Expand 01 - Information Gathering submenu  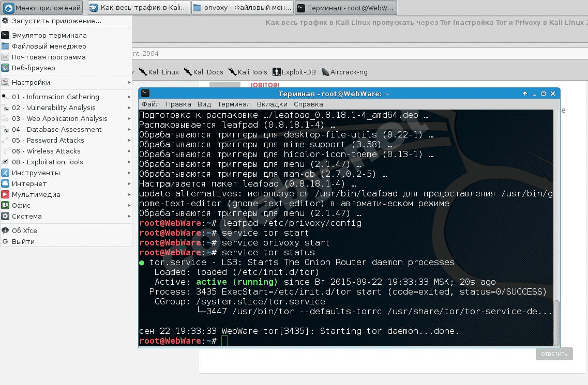point(129,97)
